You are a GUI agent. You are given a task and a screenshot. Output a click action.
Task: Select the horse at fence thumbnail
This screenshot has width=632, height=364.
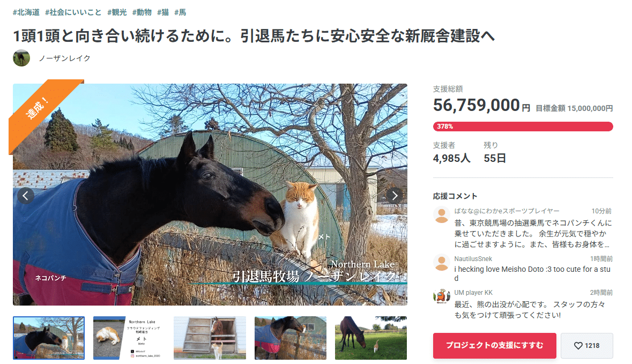click(291, 338)
